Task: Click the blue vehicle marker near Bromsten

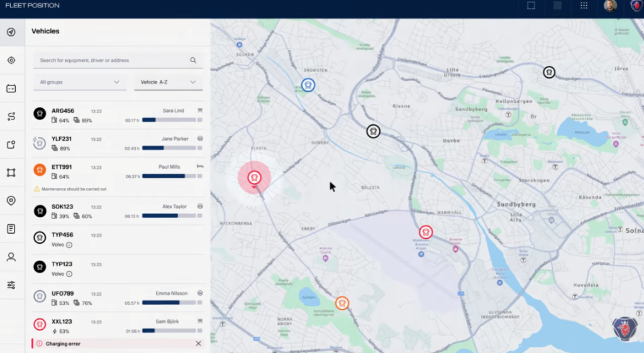Action: (x=308, y=85)
